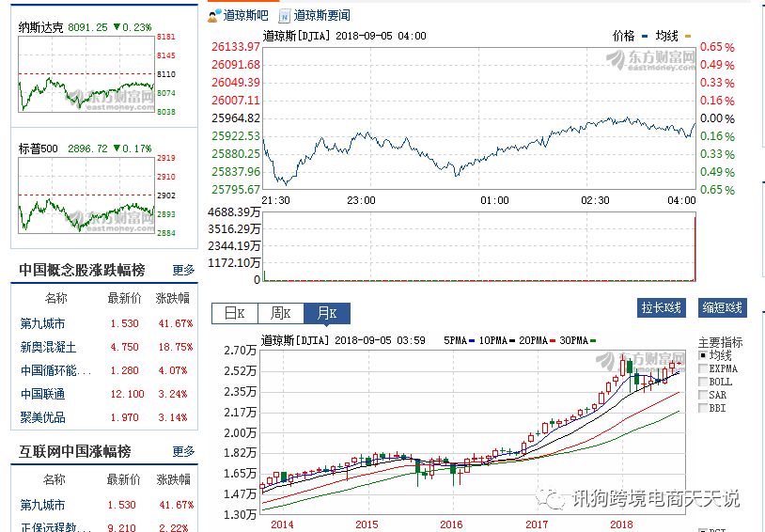Switch to 日K chart tab
The height and width of the screenshot is (532, 765).
point(235,313)
